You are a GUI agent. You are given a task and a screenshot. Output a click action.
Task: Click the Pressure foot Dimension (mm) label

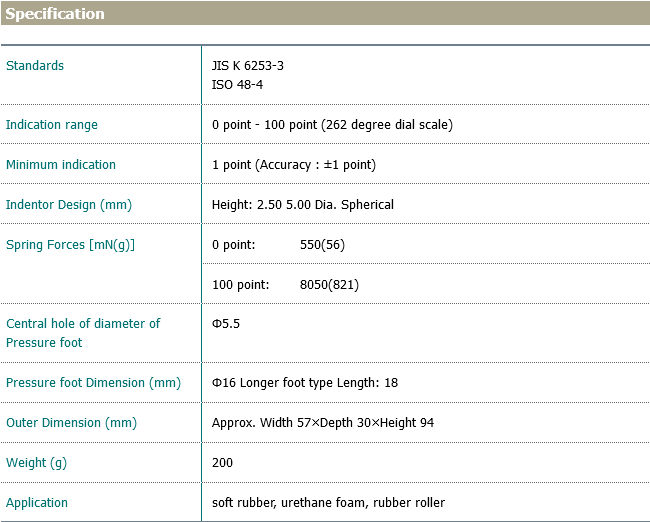tap(93, 383)
